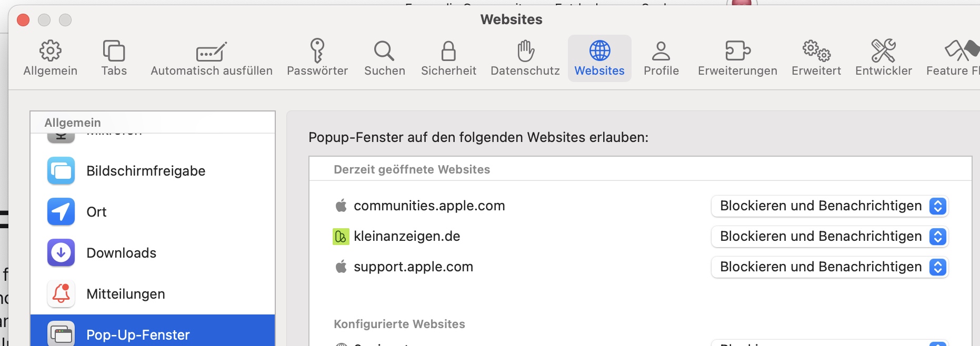Open Datenschutz hand settings
980x346 pixels.
(525, 58)
